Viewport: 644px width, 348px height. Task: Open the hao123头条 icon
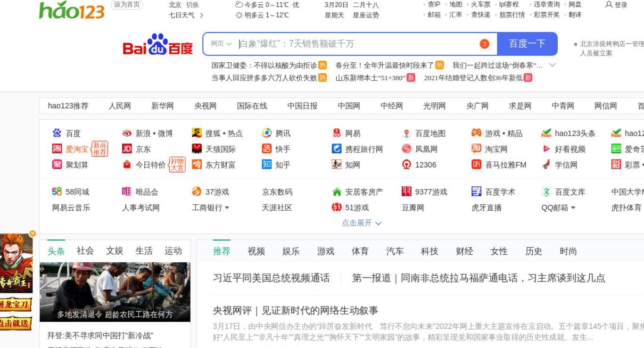click(546, 133)
